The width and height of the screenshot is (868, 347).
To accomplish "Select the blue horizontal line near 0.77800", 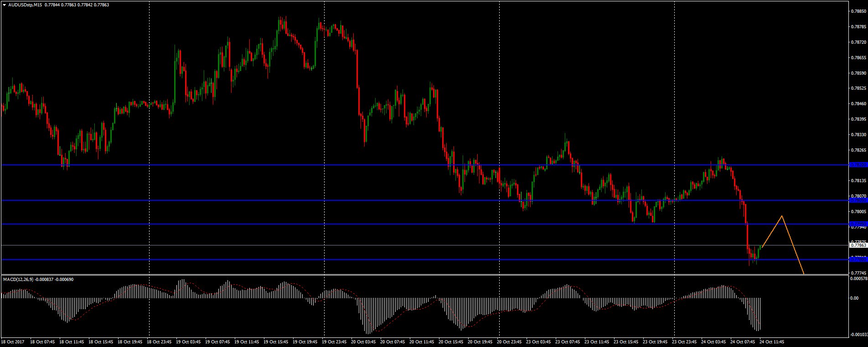I will pyautogui.click(x=425, y=260).
